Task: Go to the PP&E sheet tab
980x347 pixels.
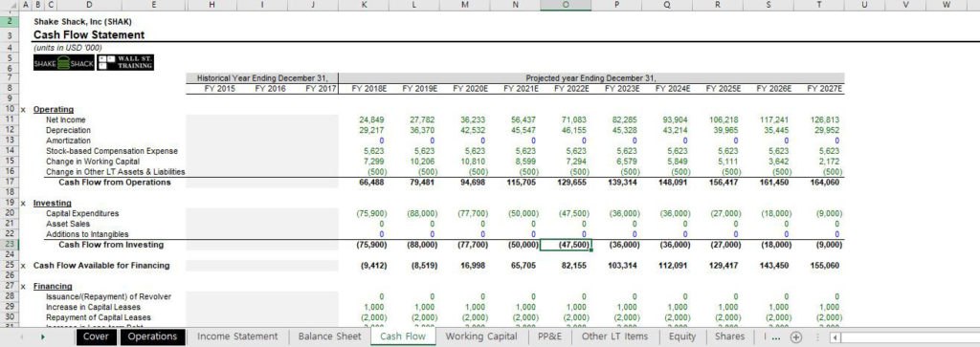Action: click(x=550, y=336)
